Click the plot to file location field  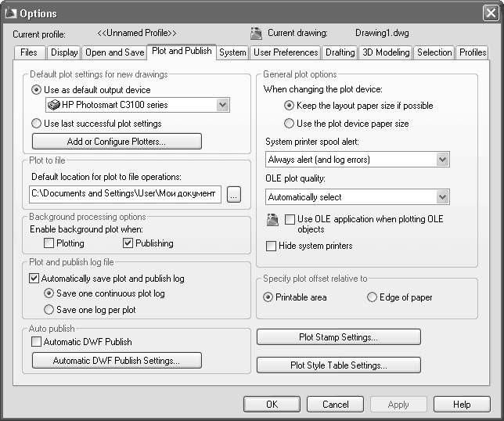126,195
